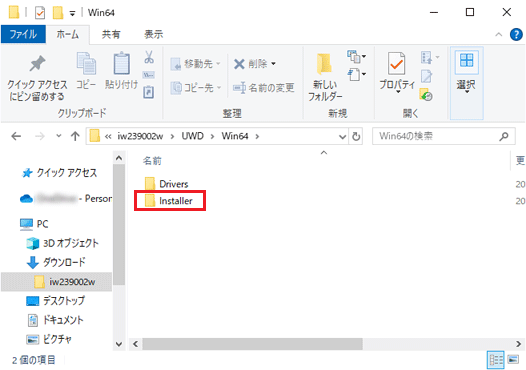
Task: Sort by the Name (名前) column header
Action: click(152, 161)
